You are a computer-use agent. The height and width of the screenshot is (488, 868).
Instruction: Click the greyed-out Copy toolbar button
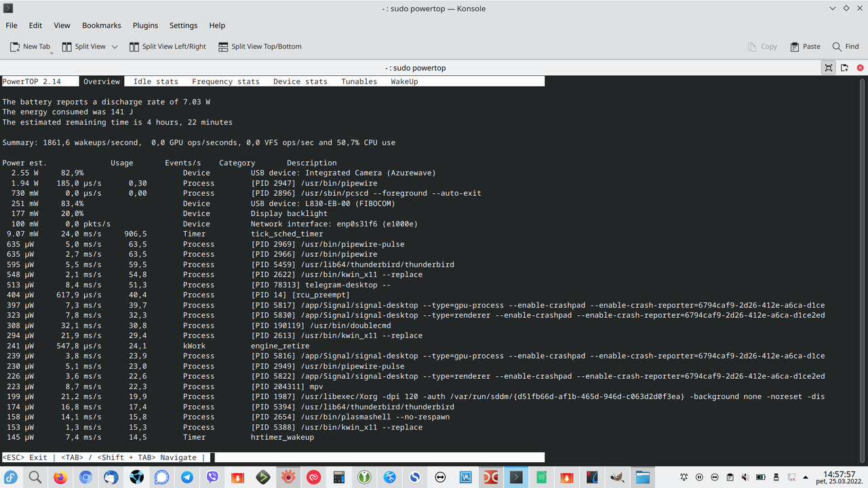(x=763, y=47)
